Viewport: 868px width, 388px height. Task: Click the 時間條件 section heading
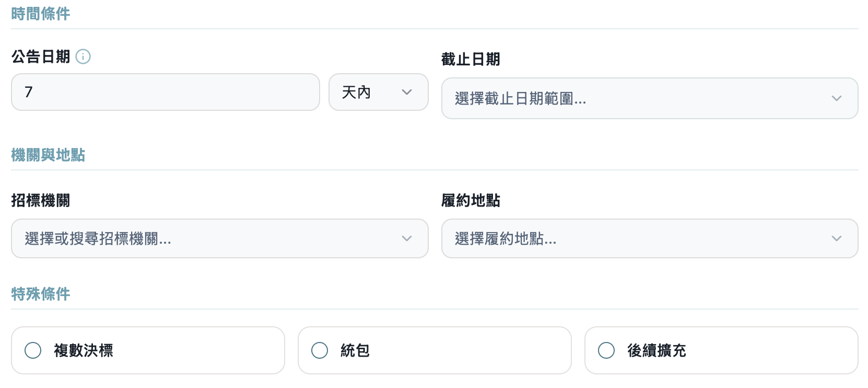(x=41, y=14)
